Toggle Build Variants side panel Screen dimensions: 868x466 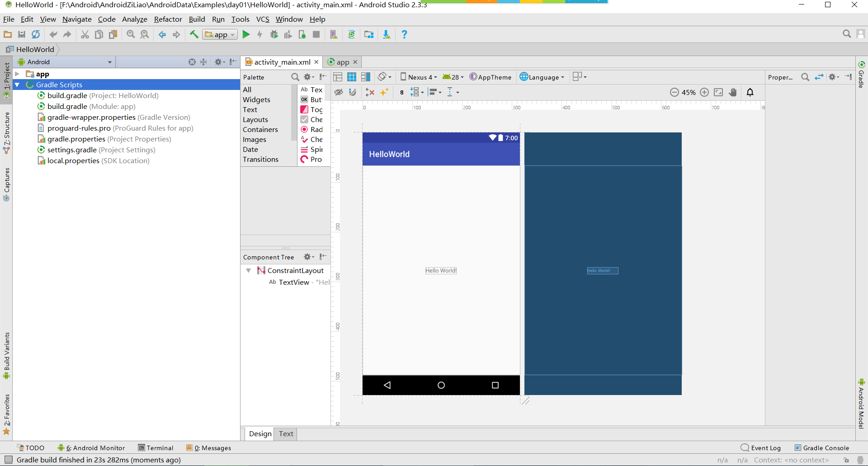tap(6, 356)
